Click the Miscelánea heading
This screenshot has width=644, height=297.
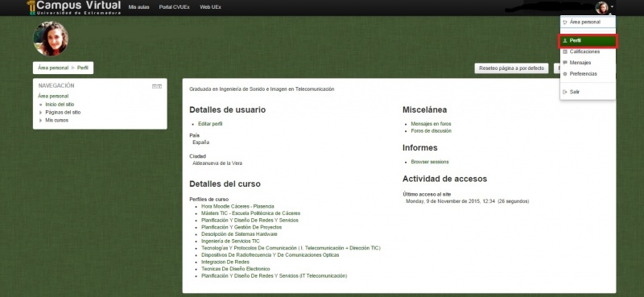pos(425,110)
